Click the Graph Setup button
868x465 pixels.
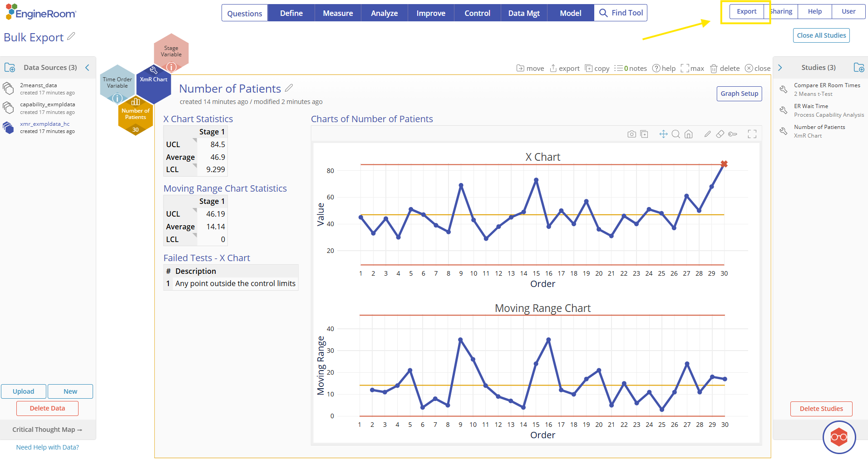pyautogui.click(x=740, y=94)
